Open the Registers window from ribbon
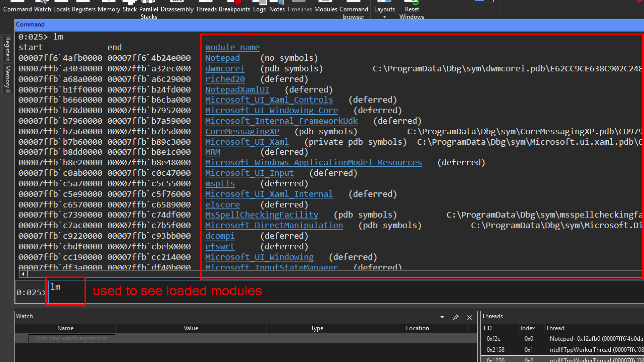Screen dimensions: 644x362 (x=84, y=9)
